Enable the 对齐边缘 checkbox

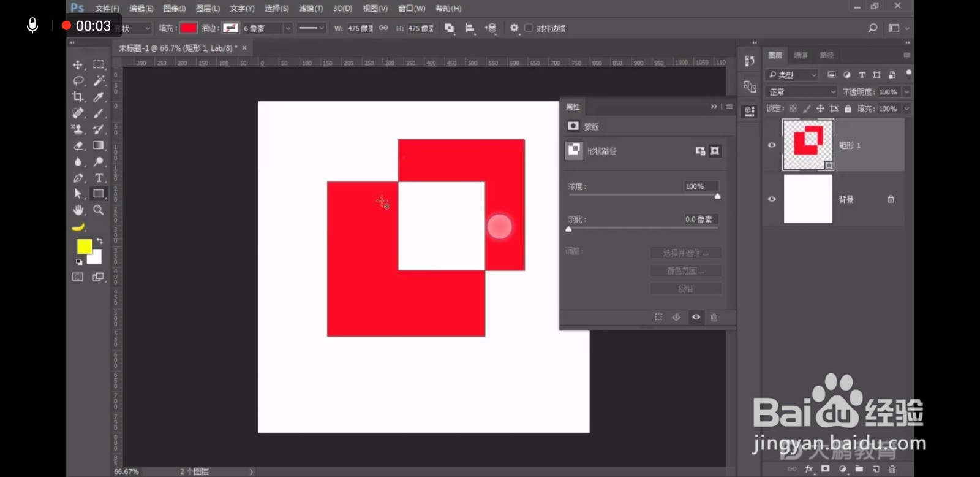tap(529, 28)
